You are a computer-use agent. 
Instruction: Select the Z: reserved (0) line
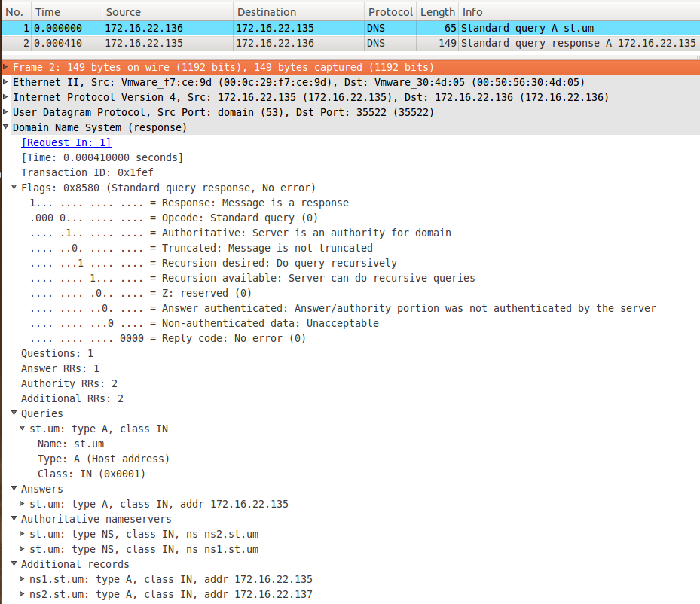click(x=141, y=293)
